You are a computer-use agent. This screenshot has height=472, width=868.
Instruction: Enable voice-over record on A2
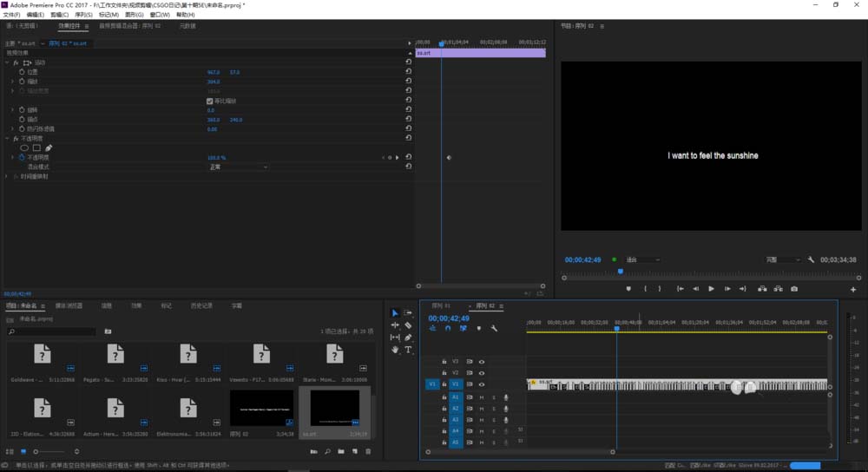tap(506, 409)
